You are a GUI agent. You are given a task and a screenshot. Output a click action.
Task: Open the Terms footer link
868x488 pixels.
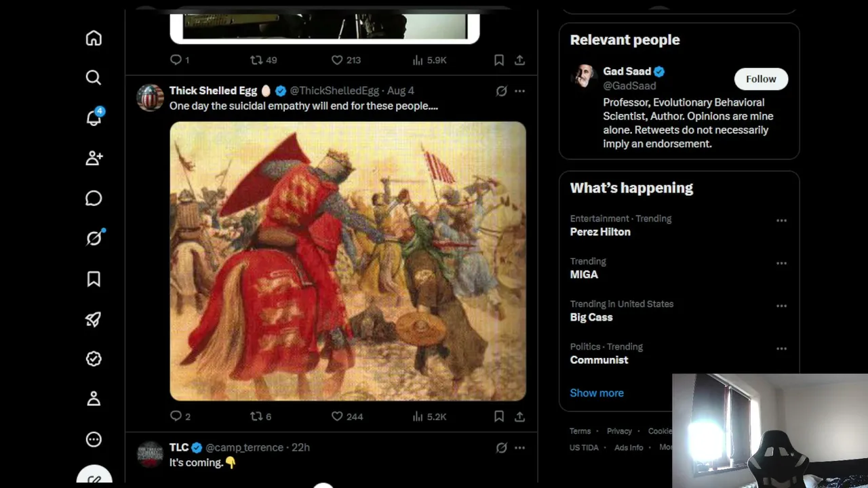point(580,431)
